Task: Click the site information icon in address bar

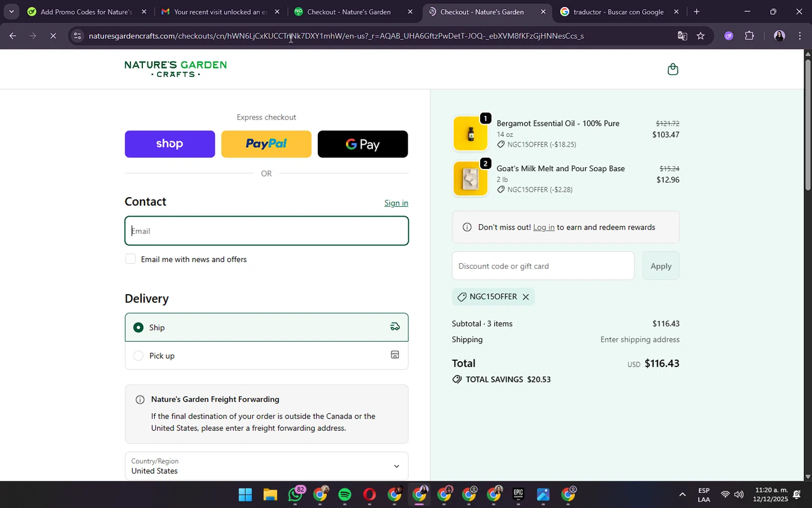Action: click(x=77, y=36)
